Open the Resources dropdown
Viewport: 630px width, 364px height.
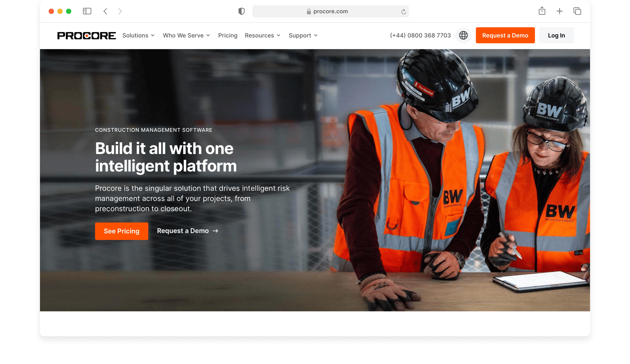coord(262,35)
